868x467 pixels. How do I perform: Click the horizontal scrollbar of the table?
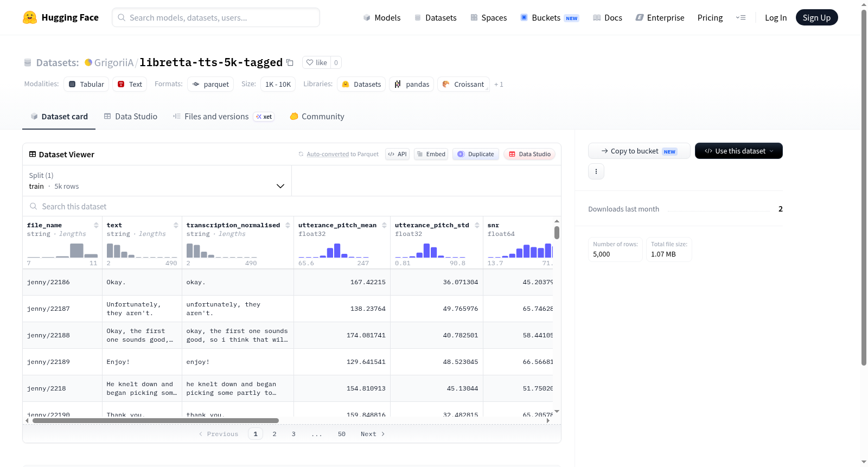click(x=156, y=420)
